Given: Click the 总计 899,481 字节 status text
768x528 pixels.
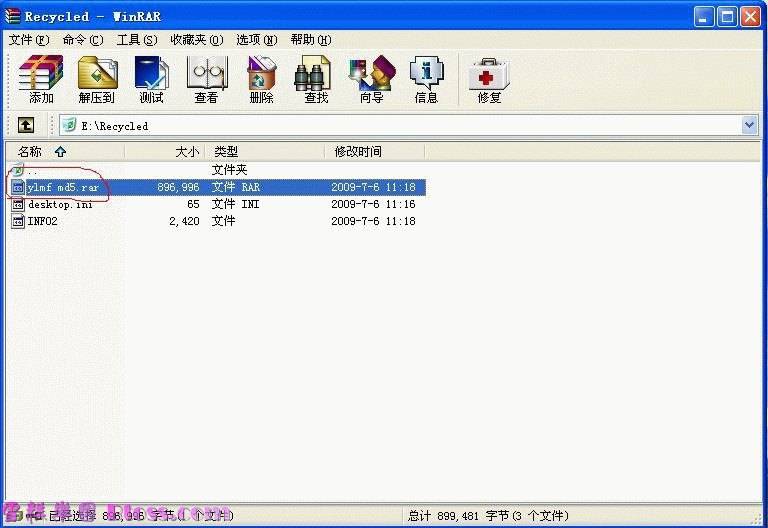Looking at the screenshot, I should click(488, 516).
